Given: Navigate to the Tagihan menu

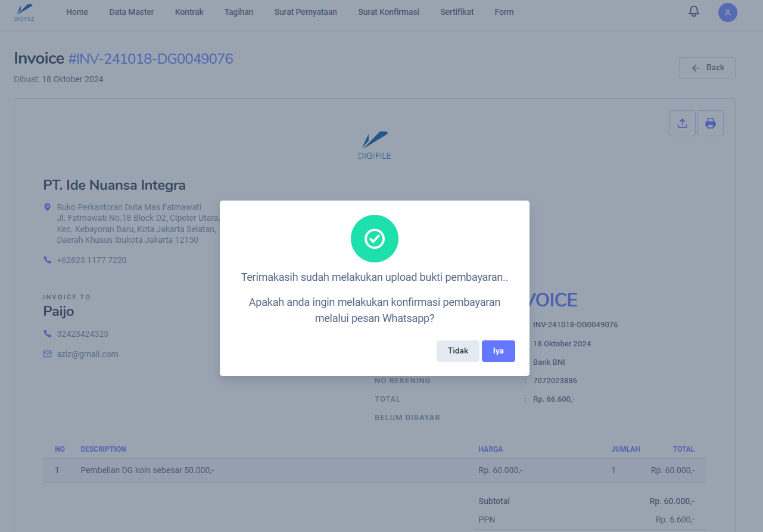Looking at the screenshot, I should tap(239, 12).
